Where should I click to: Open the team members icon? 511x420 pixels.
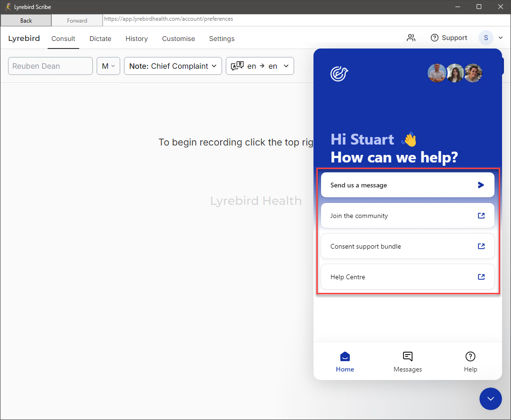click(x=411, y=38)
